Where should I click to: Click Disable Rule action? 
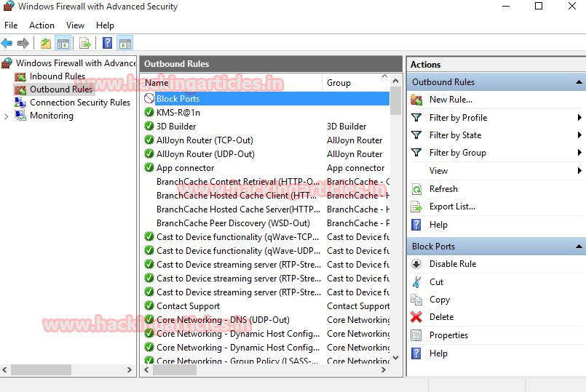click(453, 264)
